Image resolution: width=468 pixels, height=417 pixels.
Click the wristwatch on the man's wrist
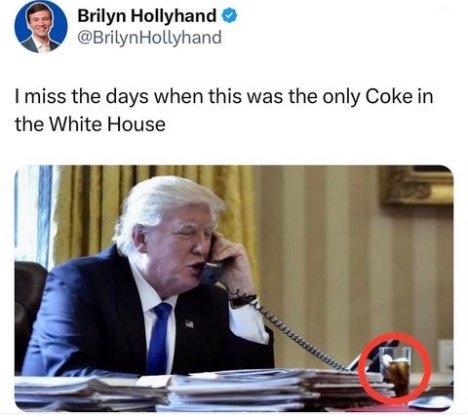click(243, 300)
